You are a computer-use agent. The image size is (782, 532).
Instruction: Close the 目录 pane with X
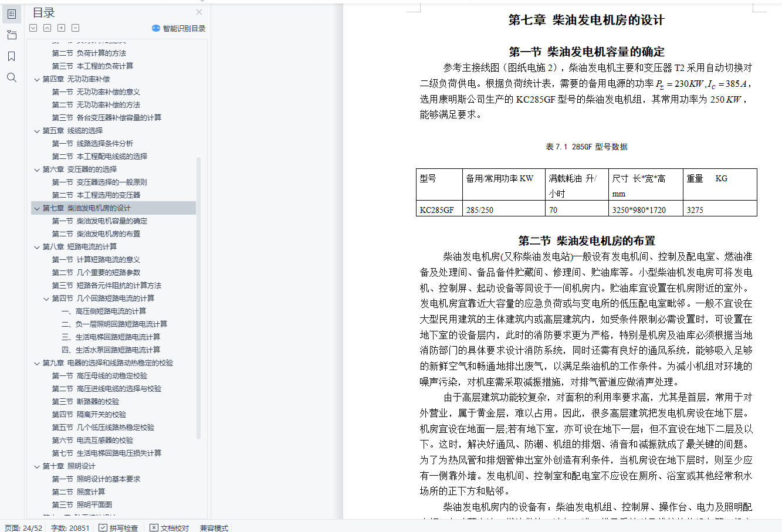click(x=199, y=12)
